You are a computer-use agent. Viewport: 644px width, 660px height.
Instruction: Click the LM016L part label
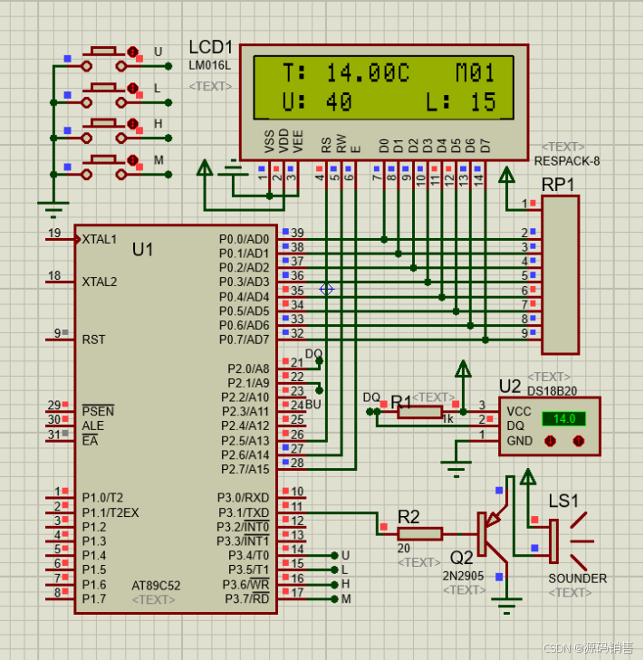point(210,66)
